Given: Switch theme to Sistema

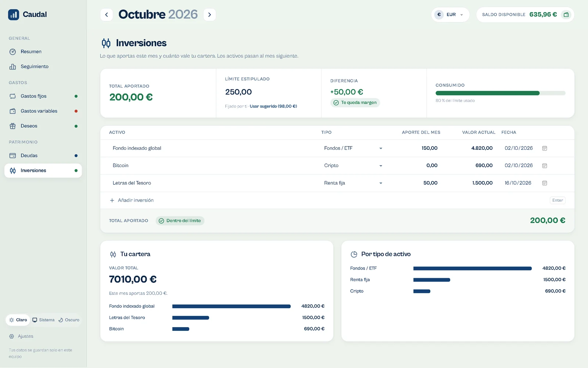Looking at the screenshot, I should coord(43,320).
